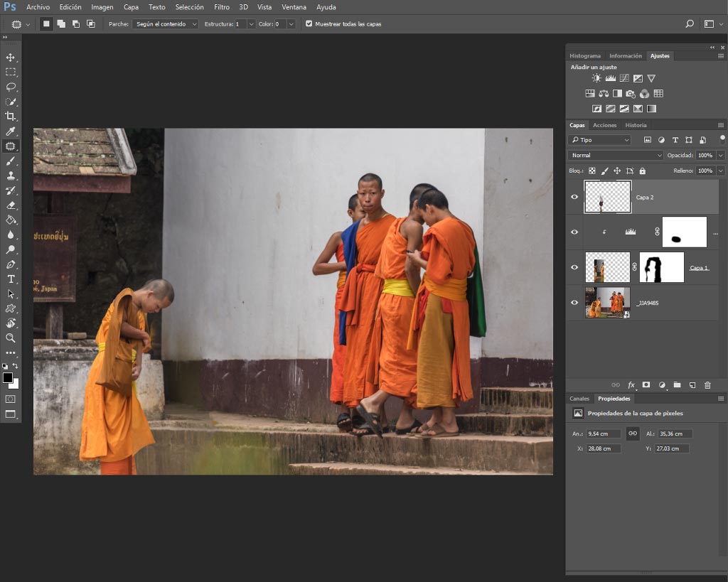Toggle lock image pixels
Screen dimensions: 728x582
pos(604,171)
